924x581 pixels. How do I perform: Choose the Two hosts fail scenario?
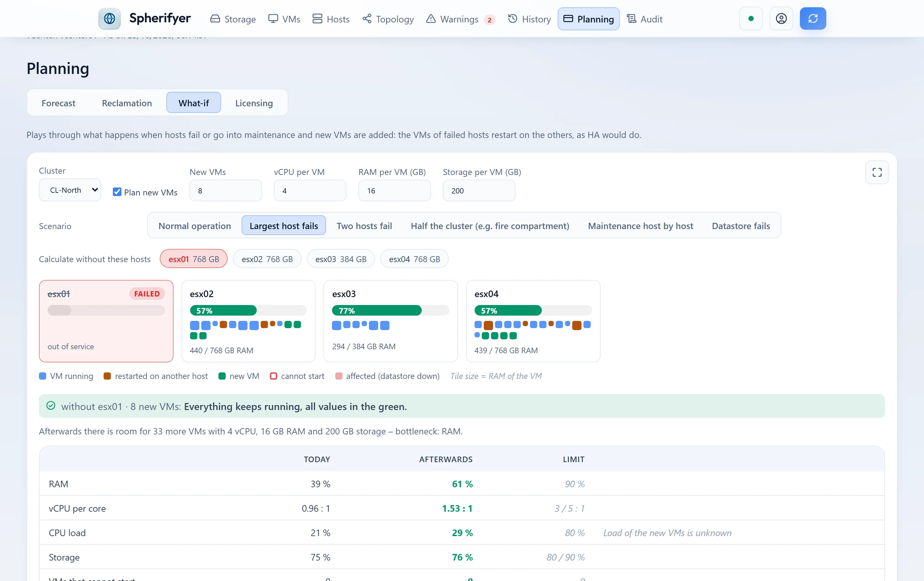364,226
